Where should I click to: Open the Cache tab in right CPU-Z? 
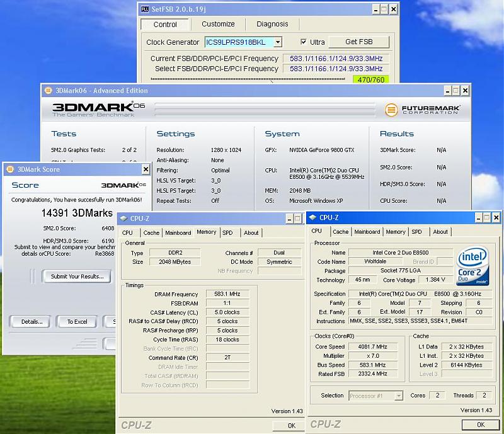[x=340, y=232]
